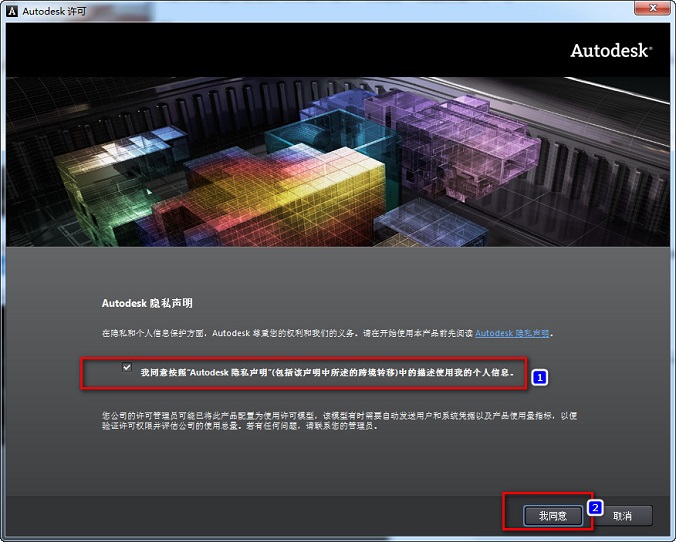The image size is (676, 542).
Task: Open the Autodesk 隐私声明 hyperlink
Action: (x=512, y=333)
